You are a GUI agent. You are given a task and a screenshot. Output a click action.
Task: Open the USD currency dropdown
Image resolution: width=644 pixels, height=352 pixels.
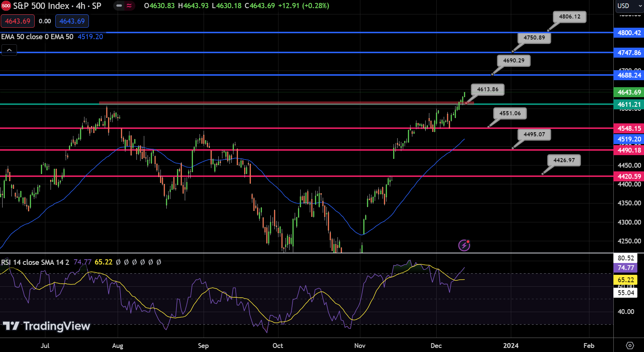point(629,6)
